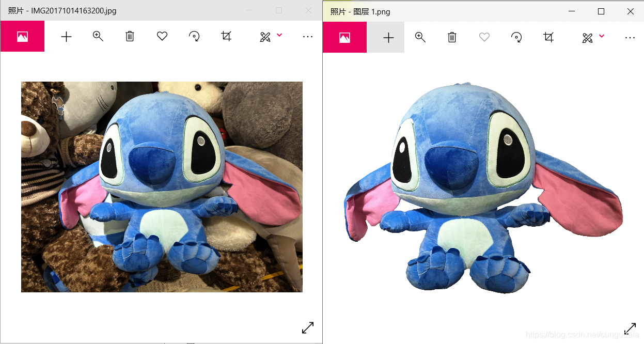
Task: Zoom in using the magnifier in IMG20171014163200.jpg window
Action: coord(98,36)
